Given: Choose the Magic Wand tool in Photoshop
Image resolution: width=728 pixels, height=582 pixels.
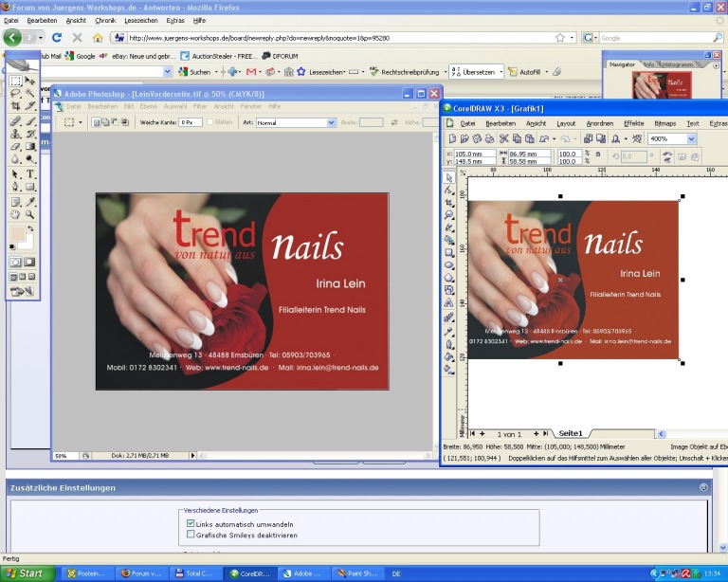Looking at the screenshot, I should 30,94.
